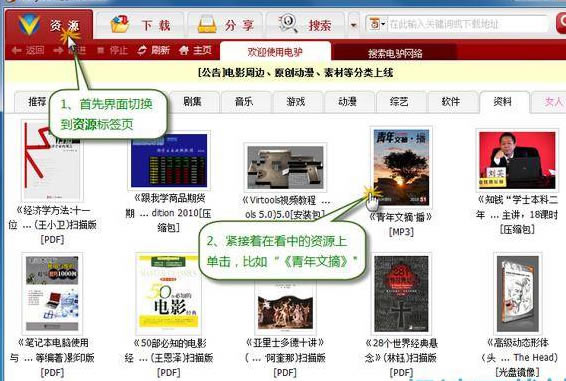566x381 pixels.
Task: Click 《Virtools视频教程 title link
Action: [x=287, y=207]
